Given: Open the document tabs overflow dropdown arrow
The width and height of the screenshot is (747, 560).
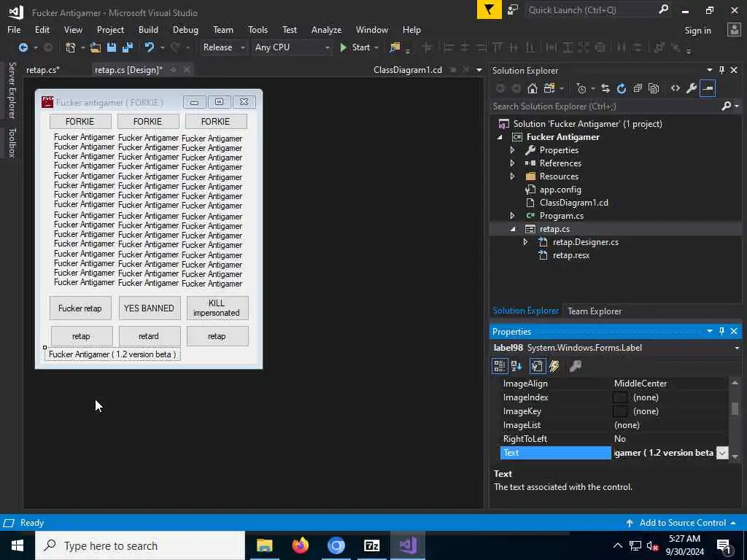Looking at the screenshot, I should point(479,70).
